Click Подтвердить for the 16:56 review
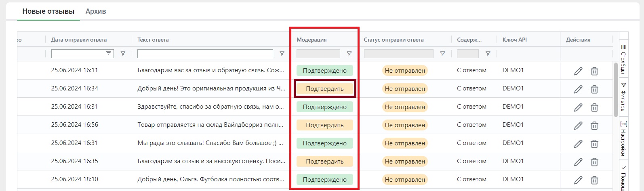Screen dimensions: 644x191 tap(325, 125)
